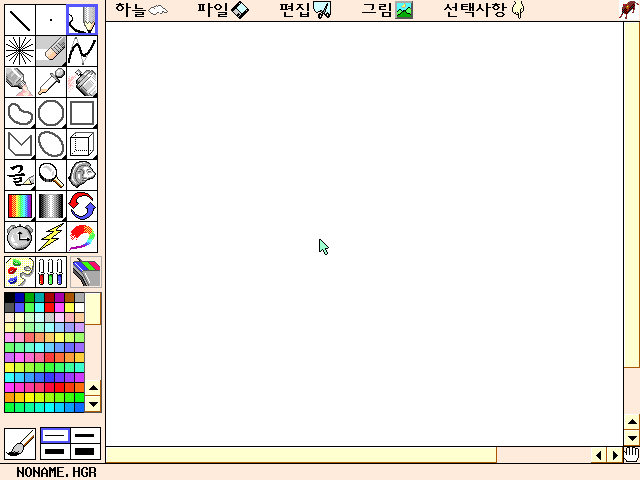Click palette scroll down arrow
Viewport: 640px width, 480px height.
pyautogui.click(x=93, y=404)
